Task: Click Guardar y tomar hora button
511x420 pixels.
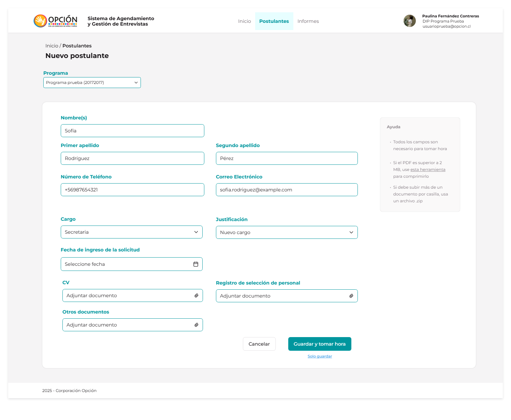Action: (319, 344)
